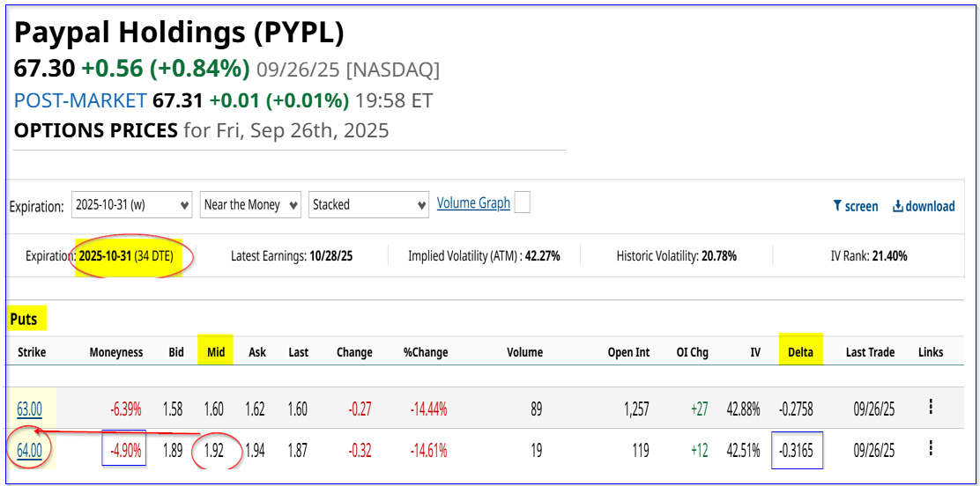
Task: Click the download arrow icon
Action: click(897, 206)
